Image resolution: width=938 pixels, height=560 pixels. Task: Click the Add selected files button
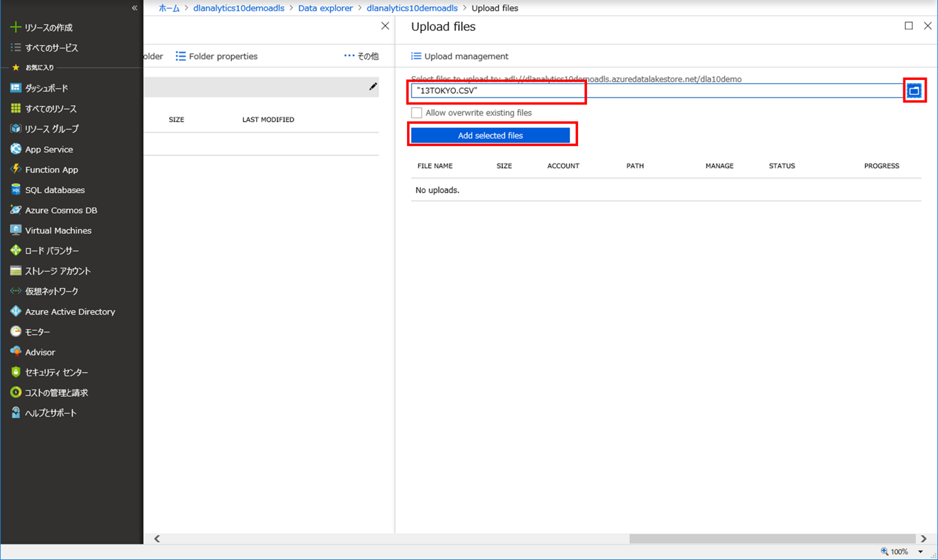pyautogui.click(x=490, y=135)
